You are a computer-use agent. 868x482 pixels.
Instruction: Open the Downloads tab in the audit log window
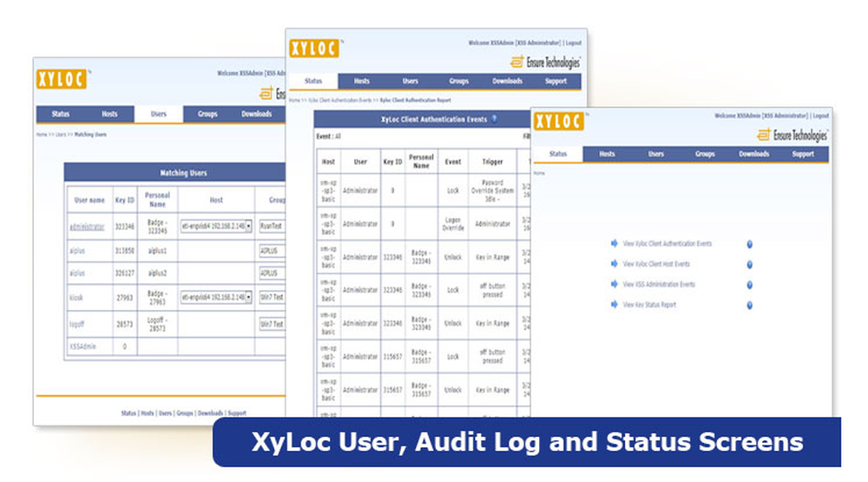[x=507, y=81]
